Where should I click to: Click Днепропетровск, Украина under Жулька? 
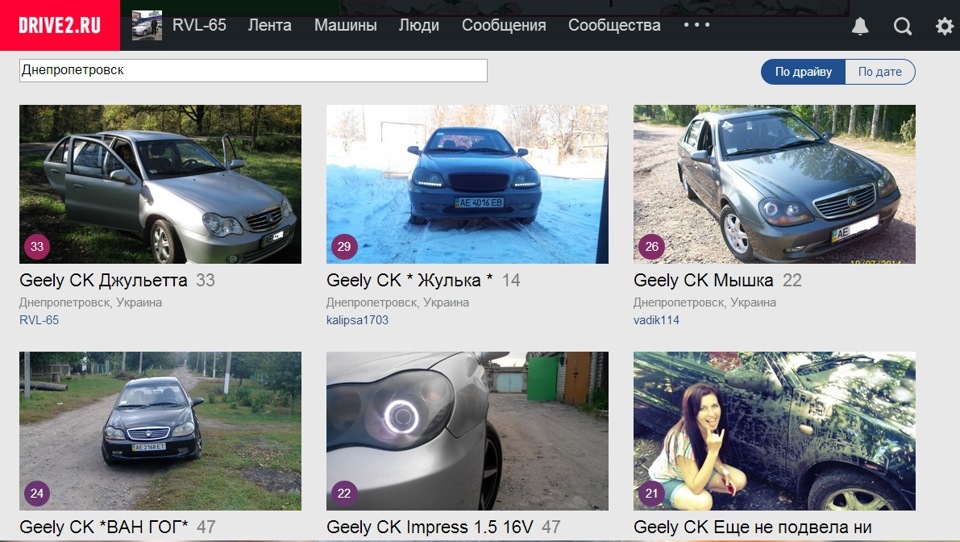pos(398,303)
